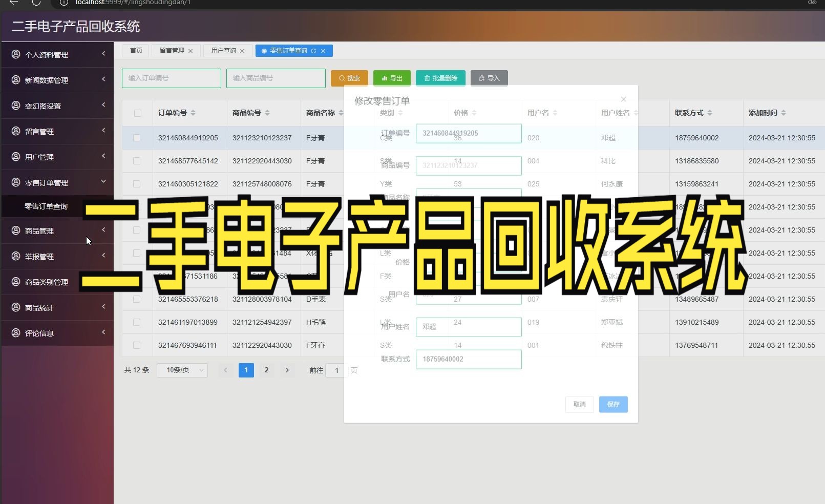
Task: Expand the 留言管理 menu chevron
Action: tap(103, 130)
